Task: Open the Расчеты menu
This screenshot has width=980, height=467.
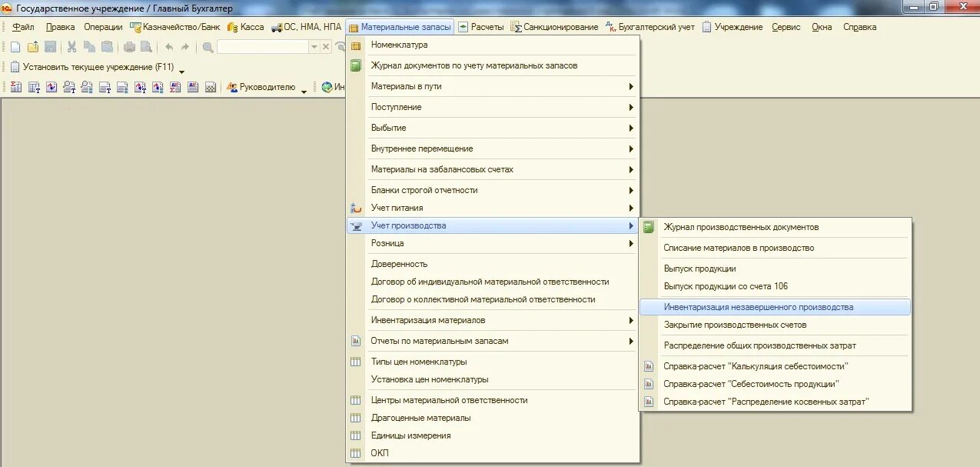Action: pyautogui.click(x=481, y=27)
